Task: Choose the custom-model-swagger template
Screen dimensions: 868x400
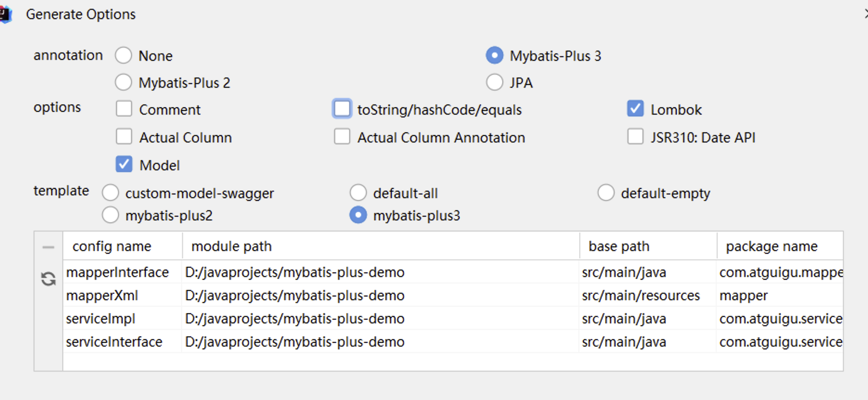Action: pyautogui.click(x=110, y=193)
